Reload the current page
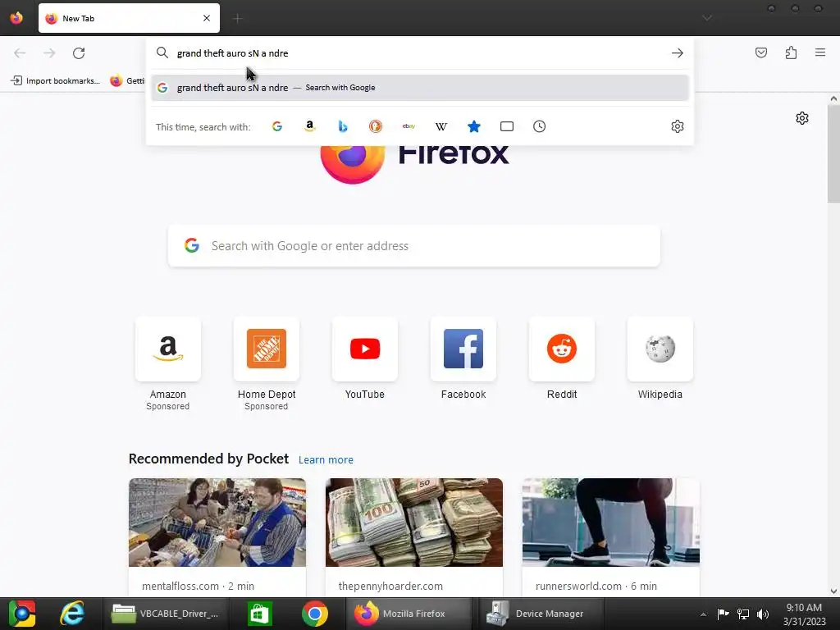The width and height of the screenshot is (840, 630). pos(79,53)
